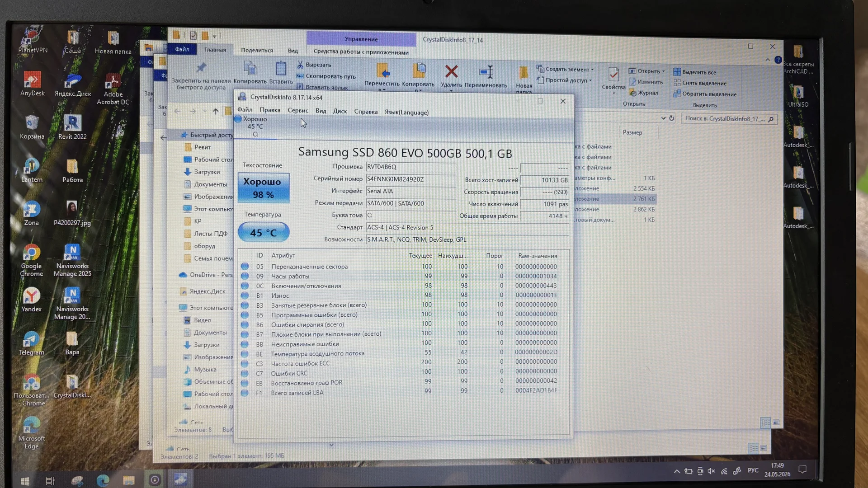
Task: Open Navisworks Manage 2025 desktop icon
Action: tap(72, 260)
